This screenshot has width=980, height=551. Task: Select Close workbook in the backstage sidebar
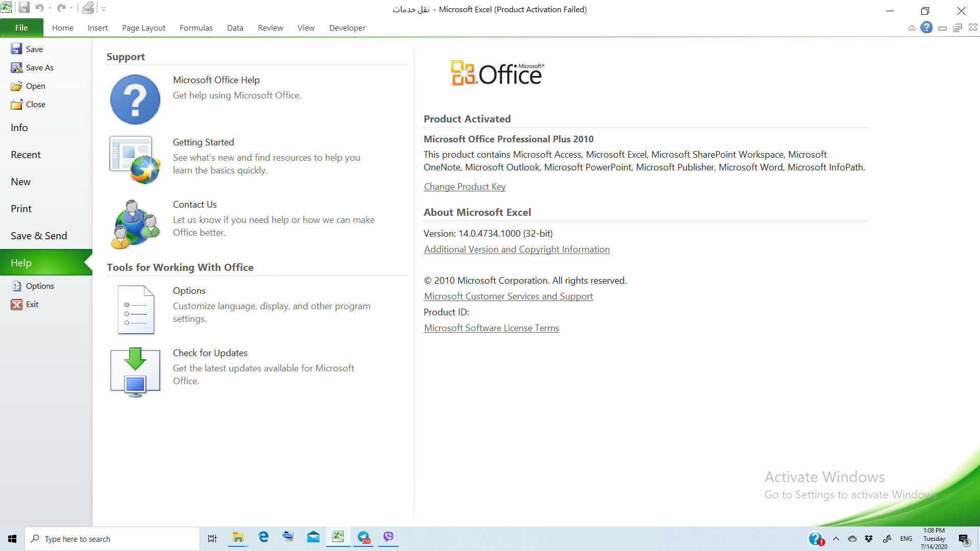[28, 104]
